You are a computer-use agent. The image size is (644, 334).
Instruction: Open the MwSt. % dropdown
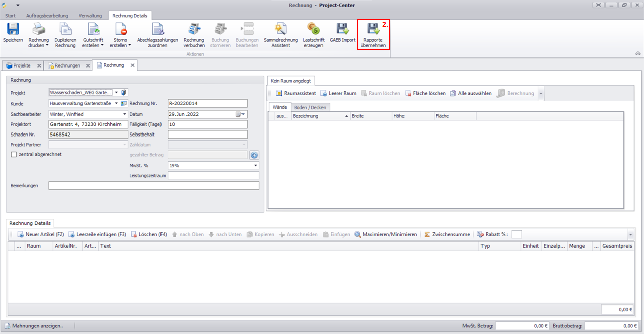coord(255,165)
